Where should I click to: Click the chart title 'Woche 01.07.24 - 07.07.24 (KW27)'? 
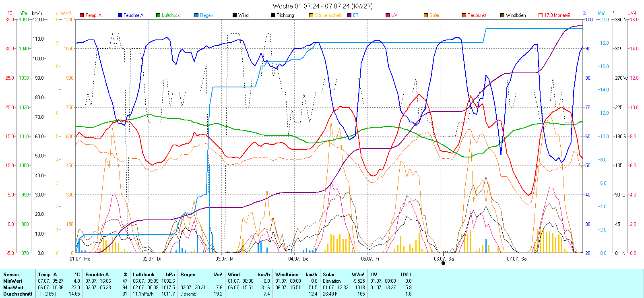click(323, 6)
